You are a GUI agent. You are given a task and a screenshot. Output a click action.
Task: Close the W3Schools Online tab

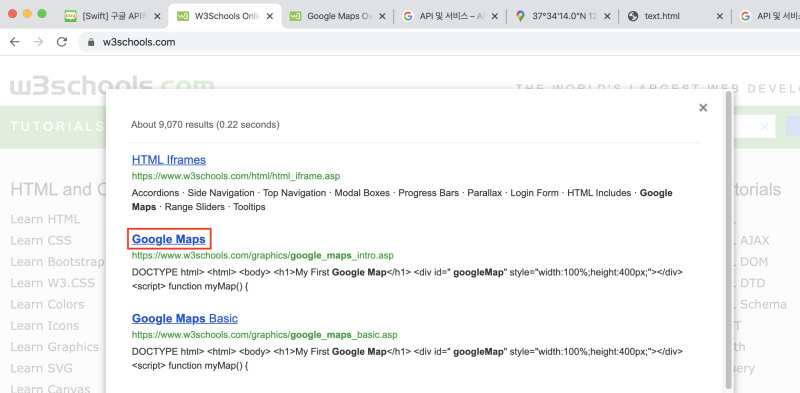[270, 16]
